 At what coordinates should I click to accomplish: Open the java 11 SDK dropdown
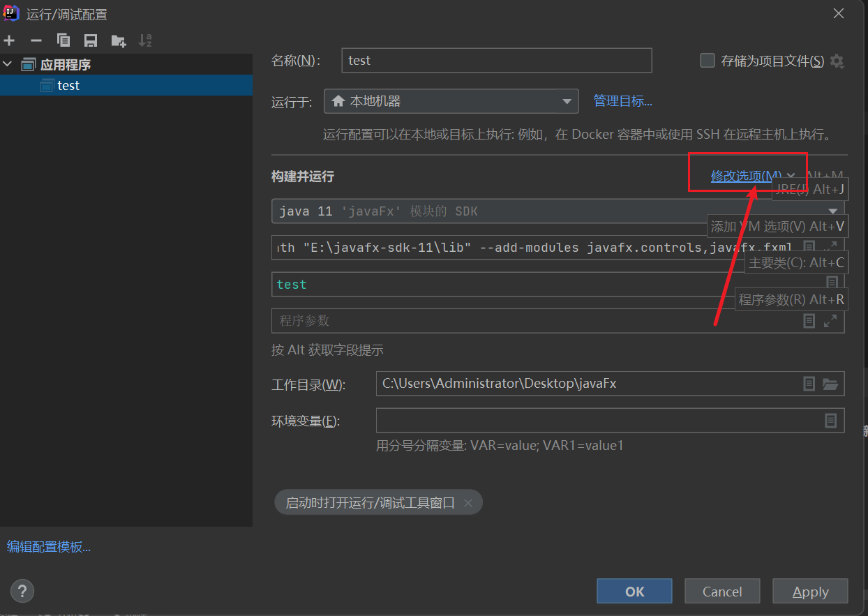click(558, 211)
